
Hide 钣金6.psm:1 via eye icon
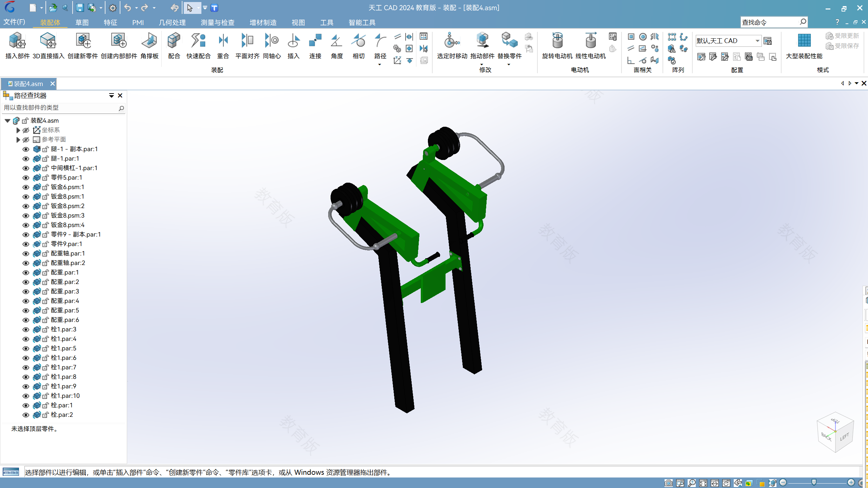pyautogui.click(x=26, y=187)
